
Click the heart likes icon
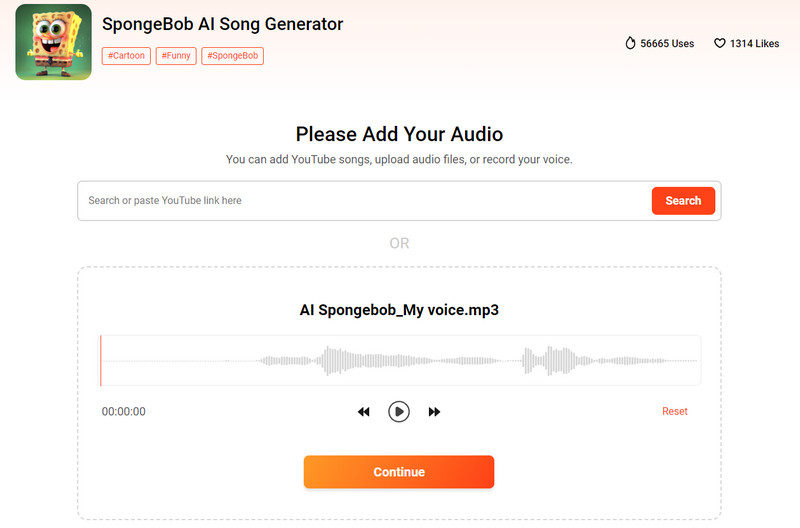[719, 44]
